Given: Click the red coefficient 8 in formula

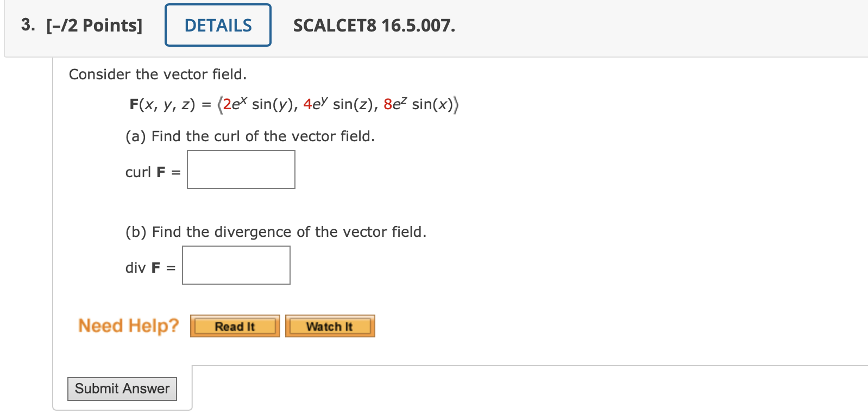Looking at the screenshot, I should 388,104.
